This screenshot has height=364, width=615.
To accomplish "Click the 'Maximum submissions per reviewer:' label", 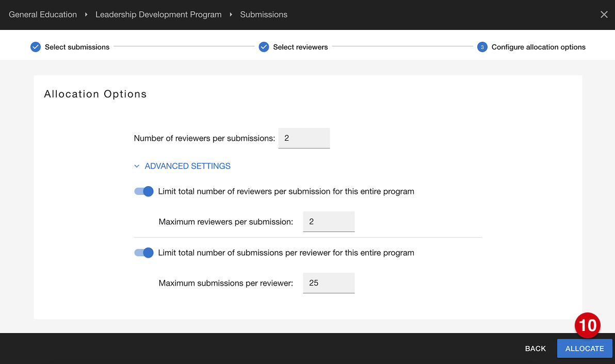I will (226, 283).
